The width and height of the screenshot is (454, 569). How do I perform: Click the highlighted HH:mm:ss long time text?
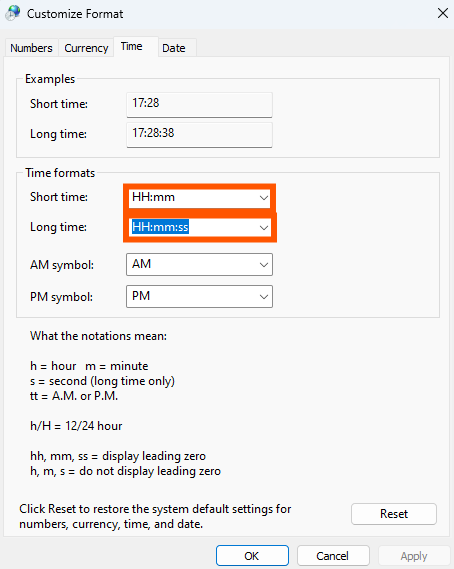[x=160, y=227]
